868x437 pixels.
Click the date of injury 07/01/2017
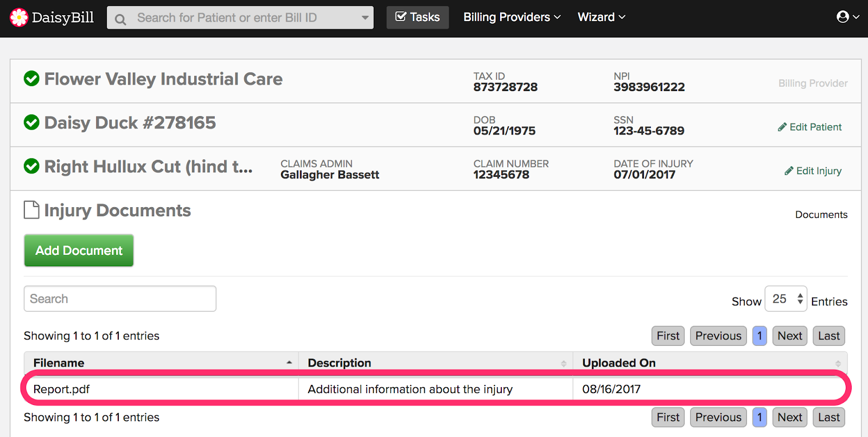click(644, 175)
